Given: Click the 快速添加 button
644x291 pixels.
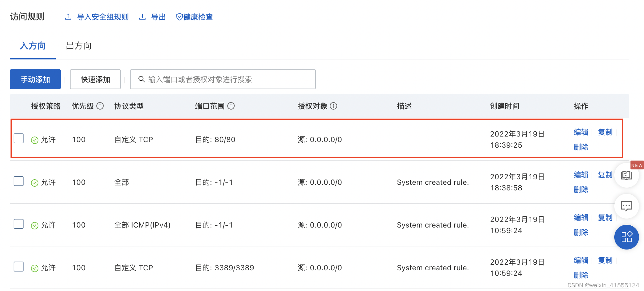Looking at the screenshot, I should click(95, 79).
